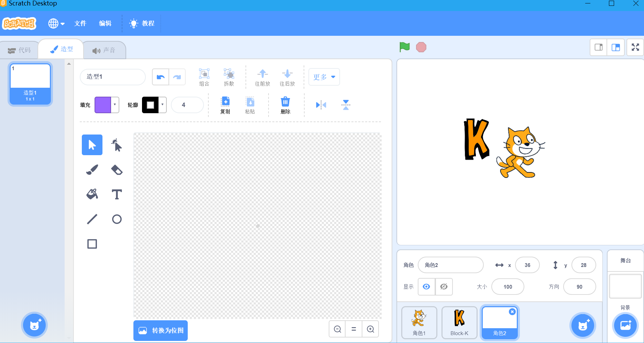Screen dimensions: 644x343
Task: Expand the 更多 more dropdown
Action: (x=324, y=77)
